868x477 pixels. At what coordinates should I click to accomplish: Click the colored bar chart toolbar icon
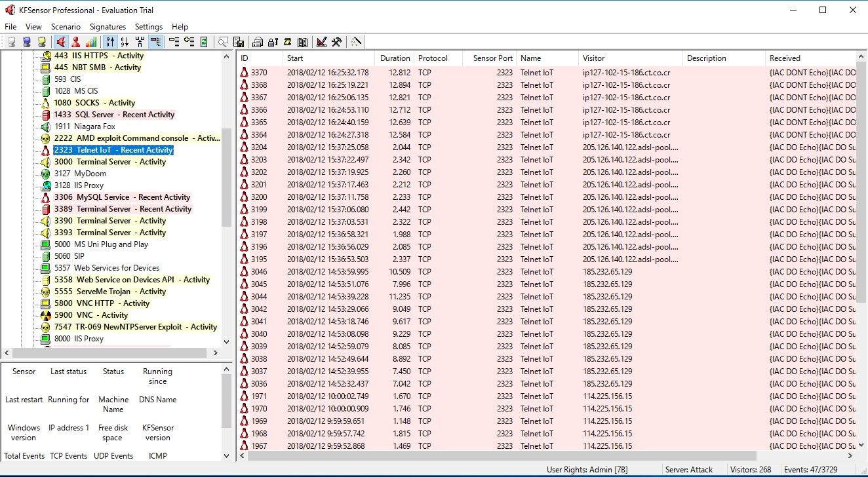[x=91, y=42]
